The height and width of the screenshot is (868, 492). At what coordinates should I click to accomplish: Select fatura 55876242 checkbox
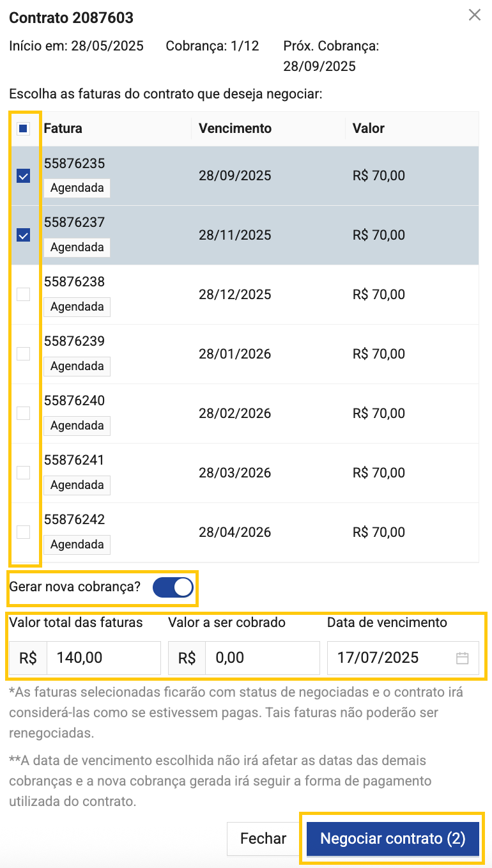pos(23,532)
